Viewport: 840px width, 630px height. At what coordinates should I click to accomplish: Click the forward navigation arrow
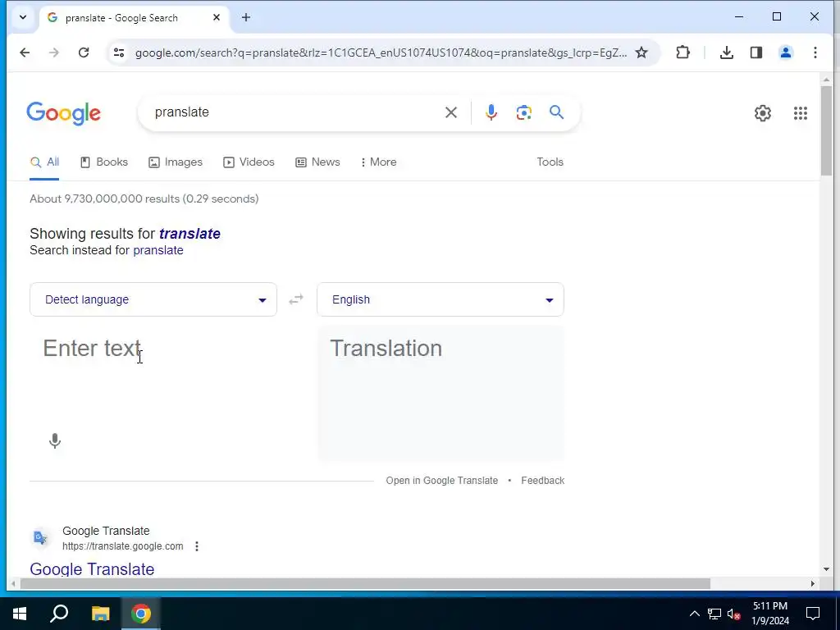tap(54, 52)
